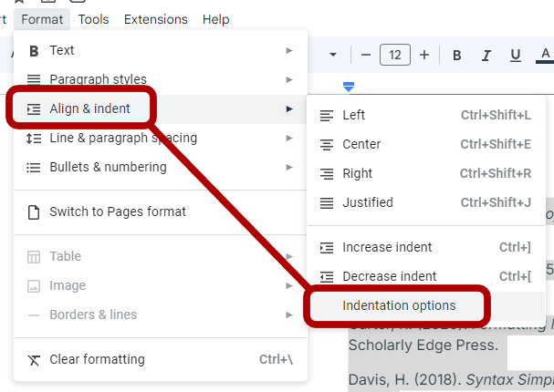Click the Image picture icon

click(x=34, y=286)
